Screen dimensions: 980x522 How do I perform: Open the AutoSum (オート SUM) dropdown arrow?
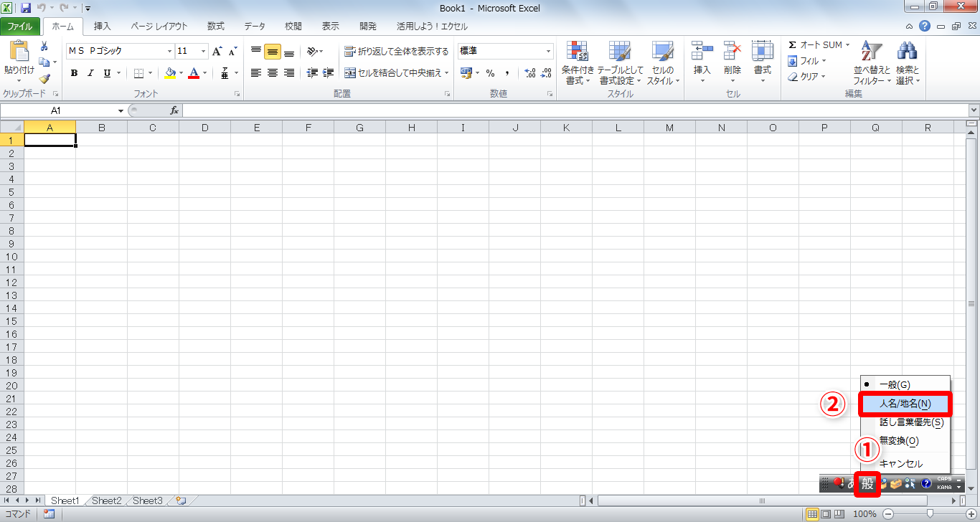coord(847,45)
